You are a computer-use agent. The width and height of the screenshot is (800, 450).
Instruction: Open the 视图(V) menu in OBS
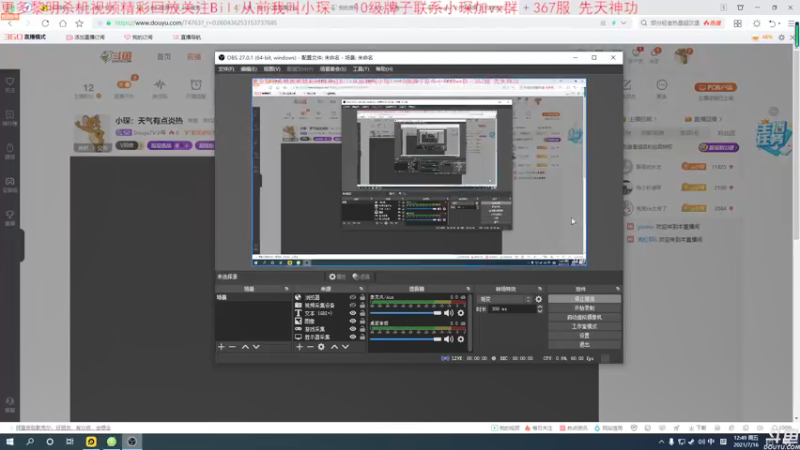(x=272, y=69)
